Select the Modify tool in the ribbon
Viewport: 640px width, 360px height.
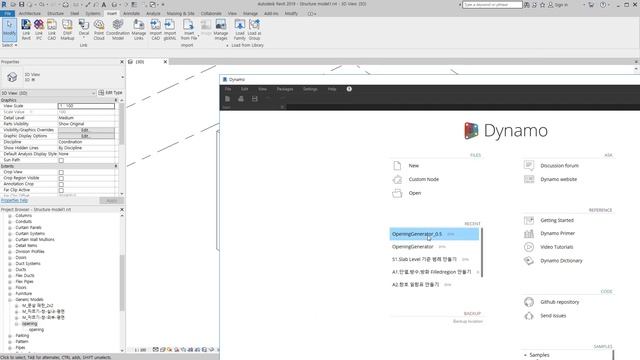(9, 29)
